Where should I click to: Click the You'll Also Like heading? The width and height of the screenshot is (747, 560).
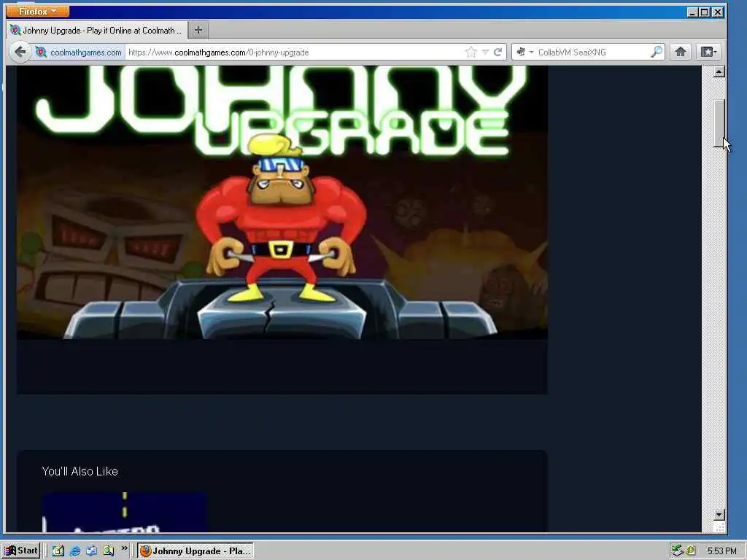(x=80, y=472)
